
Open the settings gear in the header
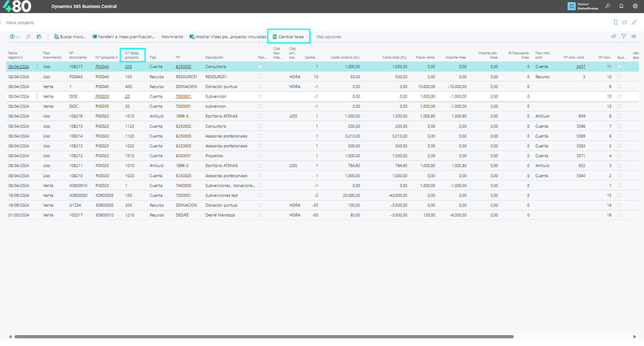pyautogui.click(x=635, y=6)
